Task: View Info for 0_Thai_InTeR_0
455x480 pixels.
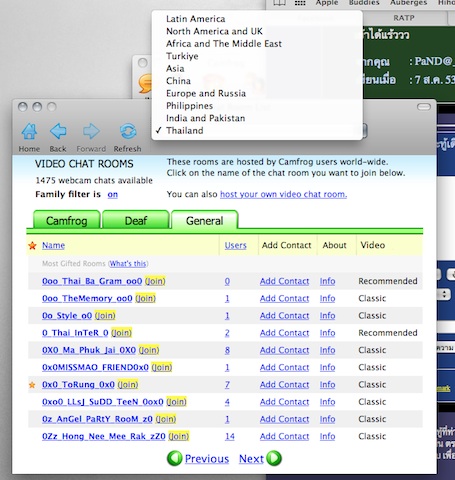Action: (x=327, y=333)
